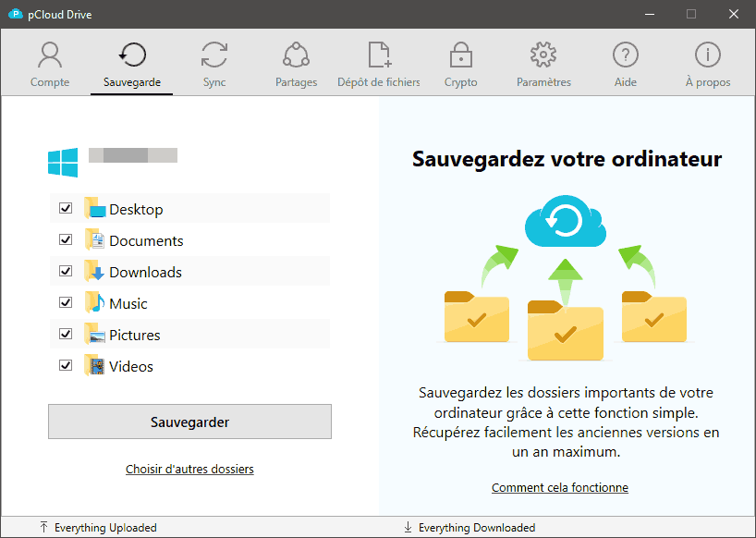Switch to the Compte tab label
The image size is (756, 538).
50,82
